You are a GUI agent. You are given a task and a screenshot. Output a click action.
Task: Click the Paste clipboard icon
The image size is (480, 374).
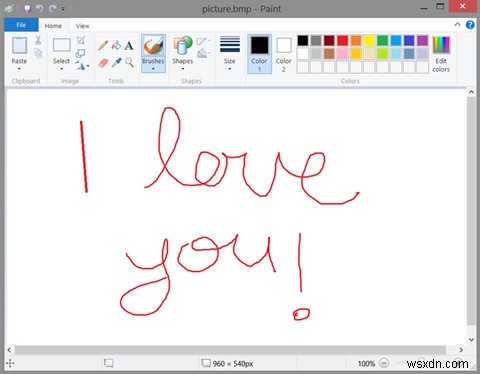19,45
